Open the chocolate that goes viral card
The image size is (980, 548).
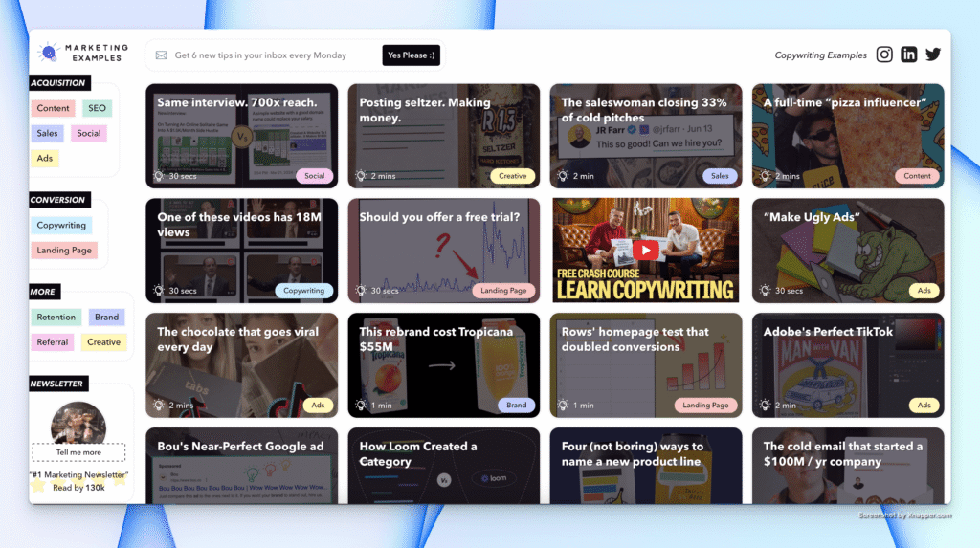coord(242,365)
